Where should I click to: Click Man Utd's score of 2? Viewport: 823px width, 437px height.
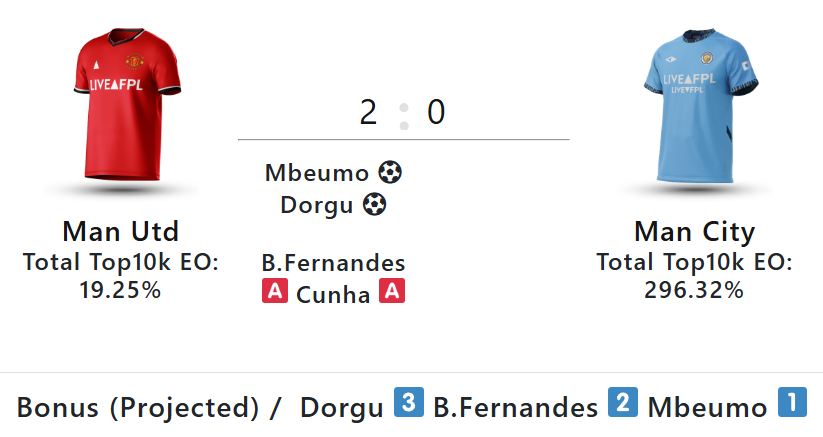[369, 113]
